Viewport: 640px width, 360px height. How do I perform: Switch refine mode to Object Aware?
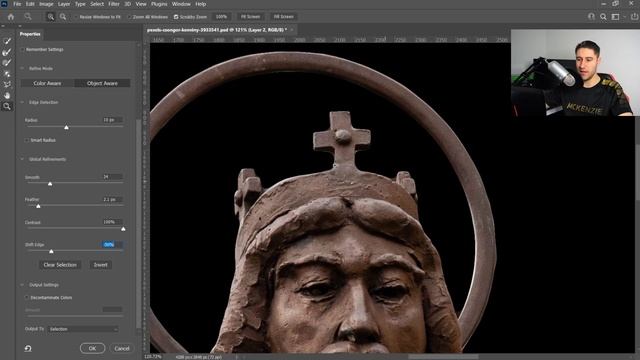(x=102, y=83)
